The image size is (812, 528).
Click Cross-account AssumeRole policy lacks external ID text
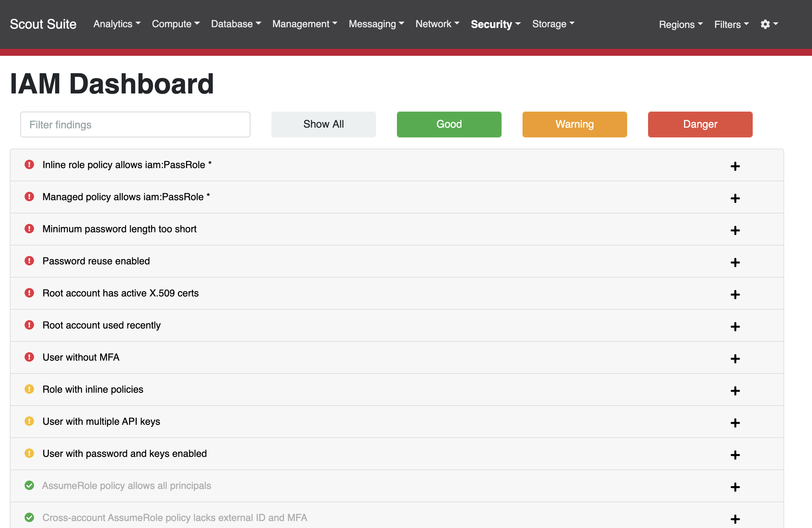tap(175, 518)
